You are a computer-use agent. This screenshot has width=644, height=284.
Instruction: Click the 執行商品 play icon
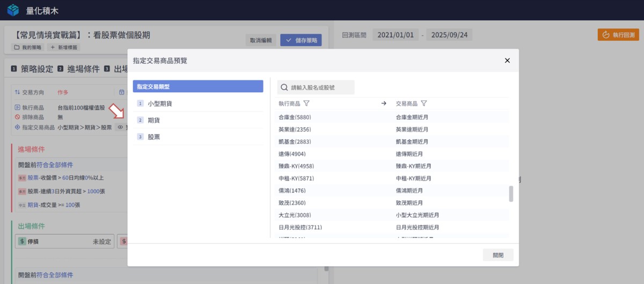click(x=17, y=108)
